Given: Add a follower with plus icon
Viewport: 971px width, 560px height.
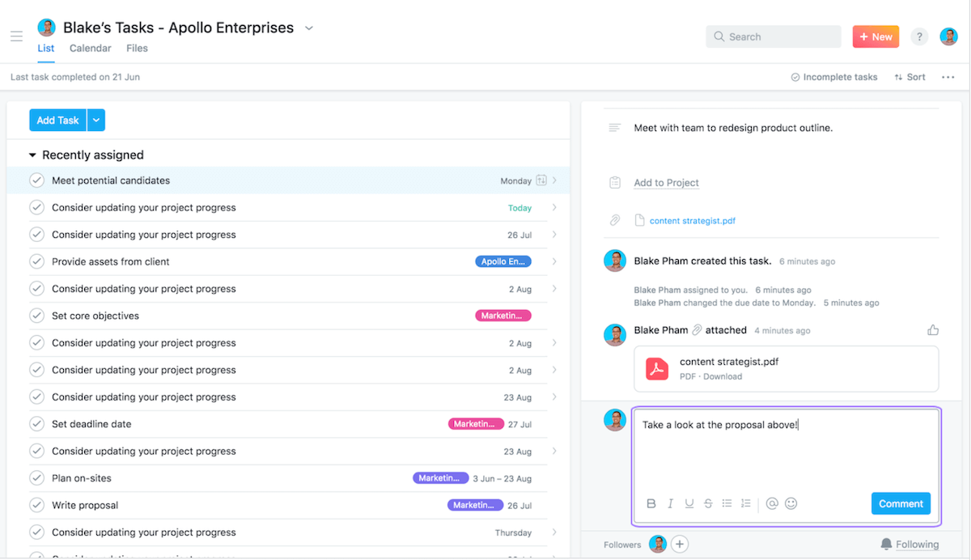Looking at the screenshot, I should tap(680, 545).
